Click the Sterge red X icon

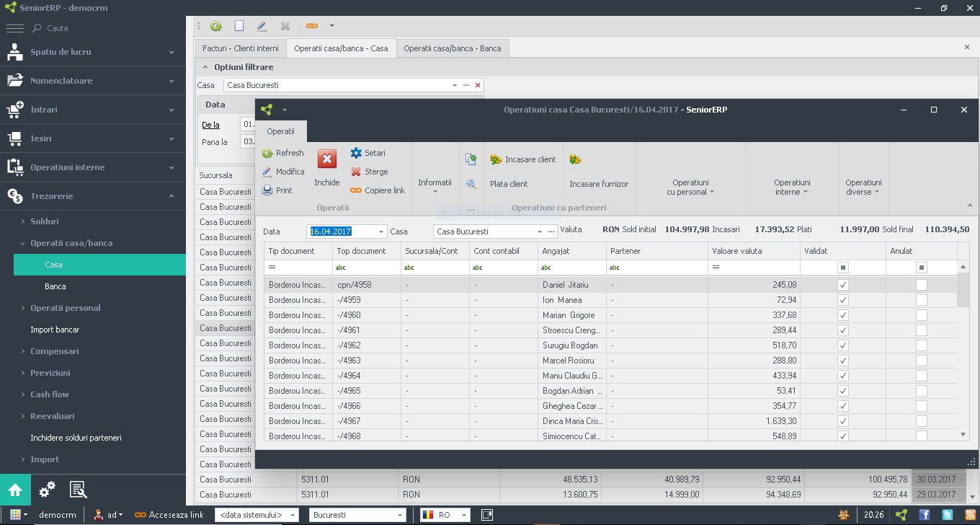(356, 172)
